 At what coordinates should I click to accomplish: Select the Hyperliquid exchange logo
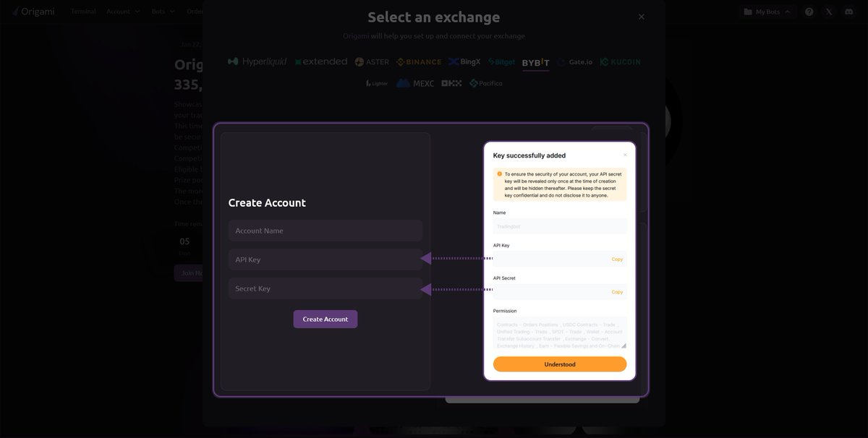pyautogui.click(x=256, y=62)
